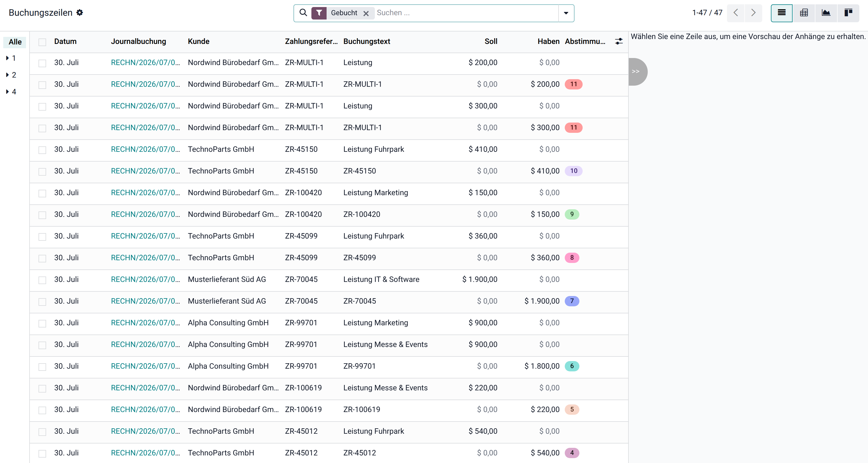Click purple matching badge 4
Viewport: 868px width, 463px height.
tap(572, 453)
